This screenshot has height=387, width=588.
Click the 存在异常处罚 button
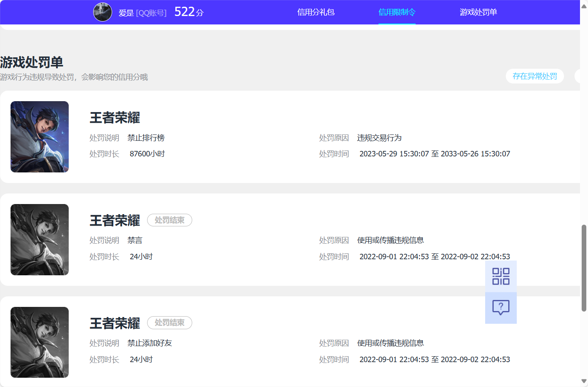pos(535,76)
